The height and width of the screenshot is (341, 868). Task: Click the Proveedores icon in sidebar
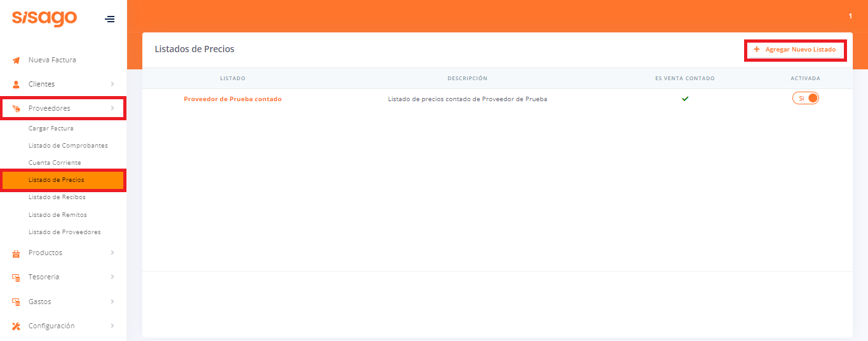(x=17, y=109)
